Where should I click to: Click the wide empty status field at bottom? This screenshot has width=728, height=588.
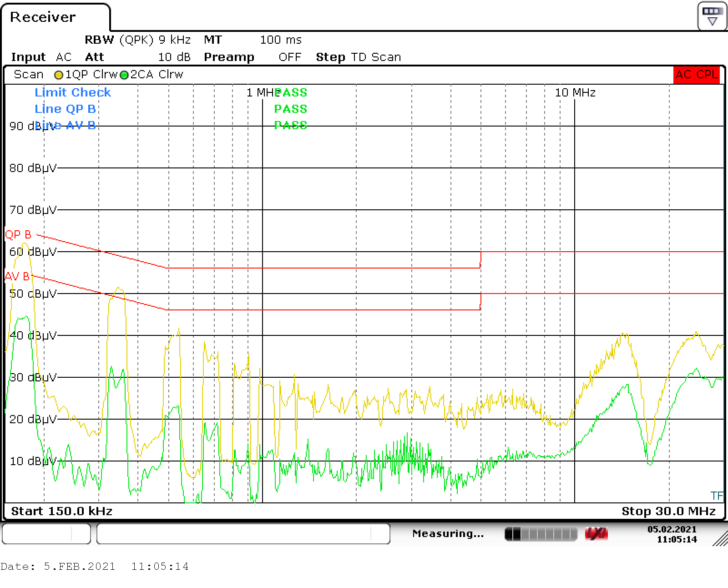coord(243,533)
